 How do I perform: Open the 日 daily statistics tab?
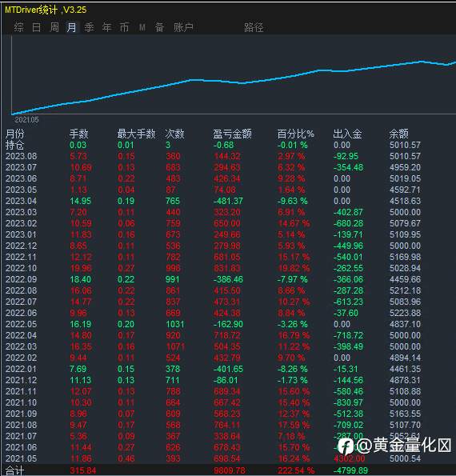click(x=37, y=27)
